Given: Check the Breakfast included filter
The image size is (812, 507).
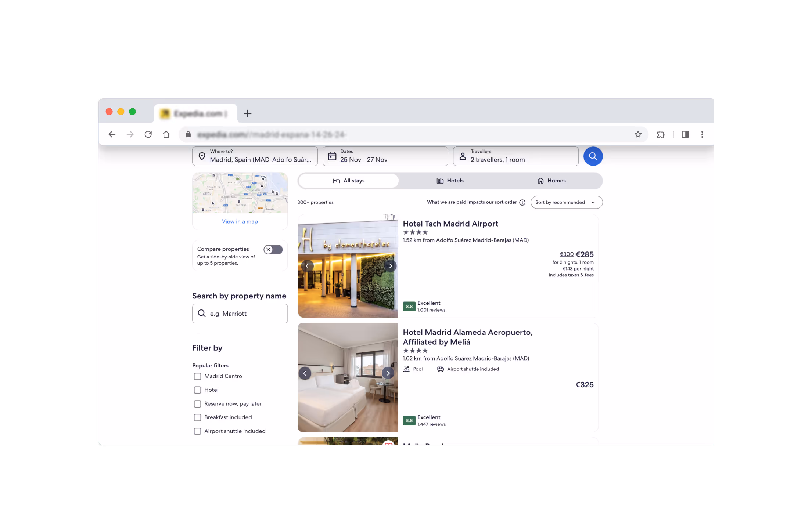Looking at the screenshot, I should (x=197, y=417).
